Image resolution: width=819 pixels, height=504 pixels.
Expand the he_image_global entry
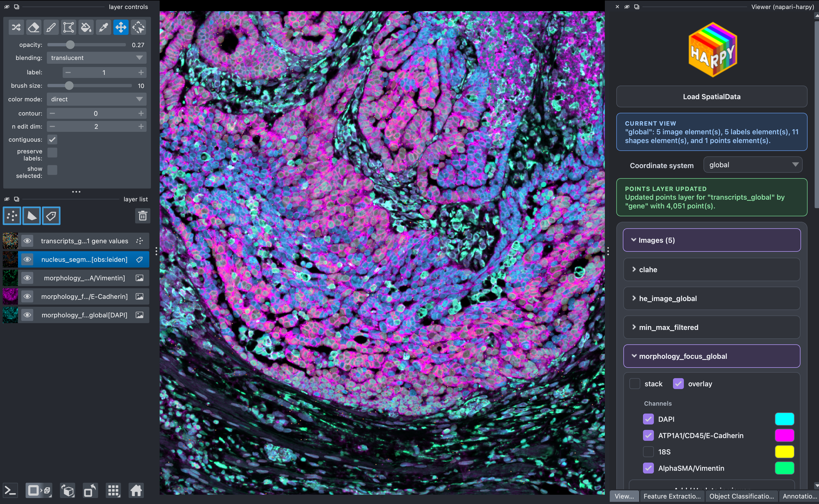click(x=712, y=298)
